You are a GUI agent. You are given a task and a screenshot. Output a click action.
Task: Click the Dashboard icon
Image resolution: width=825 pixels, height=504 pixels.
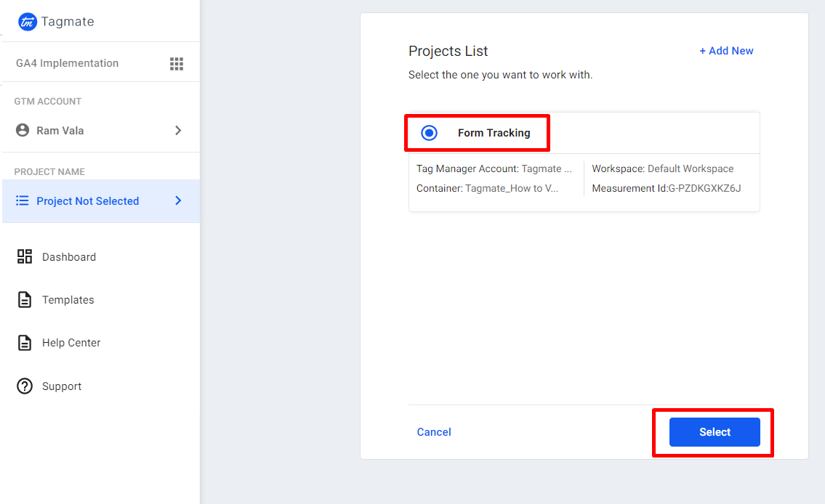tap(25, 256)
